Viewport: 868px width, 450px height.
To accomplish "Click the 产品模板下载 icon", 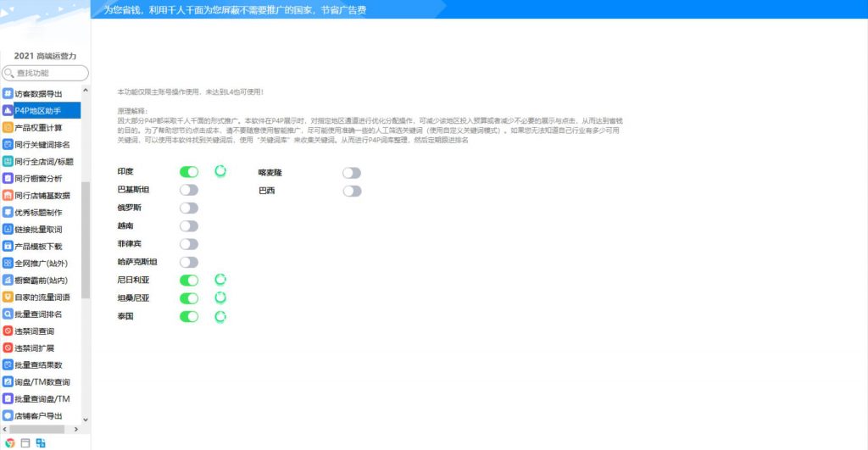I will click(x=8, y=246).
